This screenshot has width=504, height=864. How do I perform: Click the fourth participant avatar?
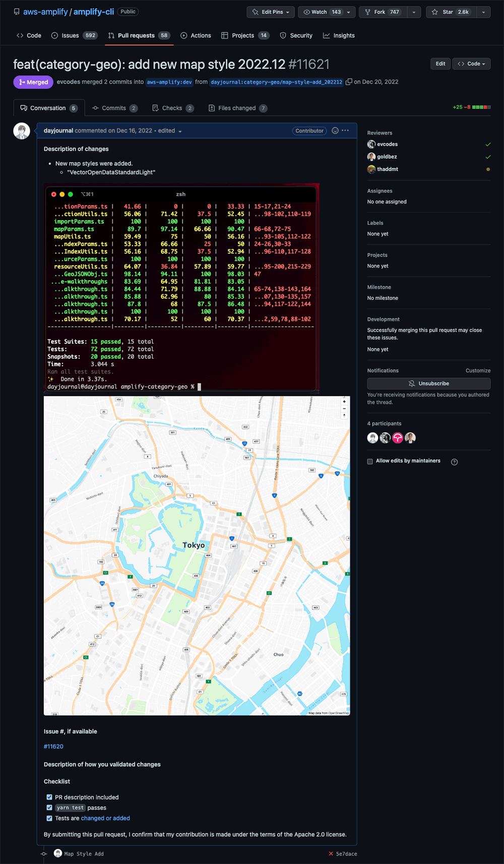(410, 438)
